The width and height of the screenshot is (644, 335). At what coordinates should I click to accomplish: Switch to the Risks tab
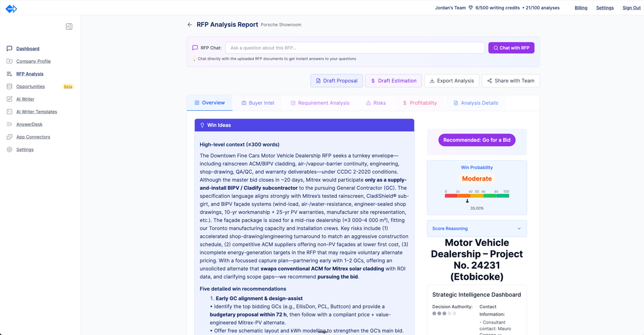coord(376,103)
